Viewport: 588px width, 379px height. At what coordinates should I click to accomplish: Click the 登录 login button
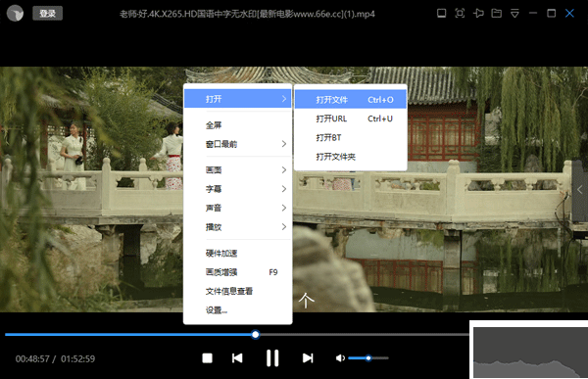pos(47,14)
